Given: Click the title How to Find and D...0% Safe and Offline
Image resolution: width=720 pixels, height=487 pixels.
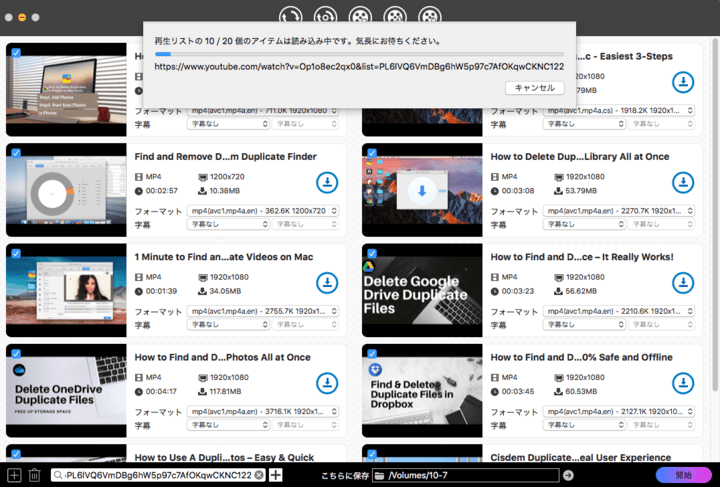Looking at the screenshot, I should (x=581, y=357).
